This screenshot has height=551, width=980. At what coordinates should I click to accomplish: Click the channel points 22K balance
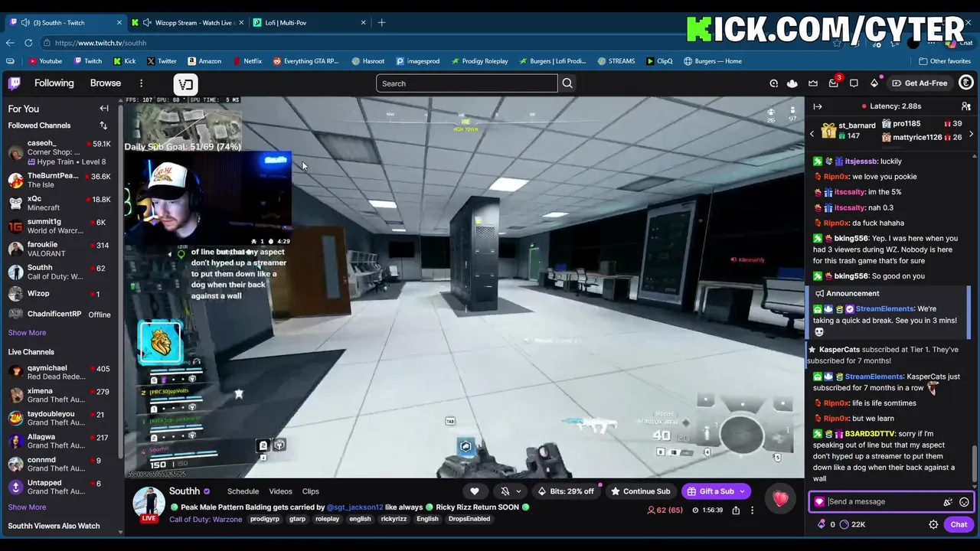point(852,525)
